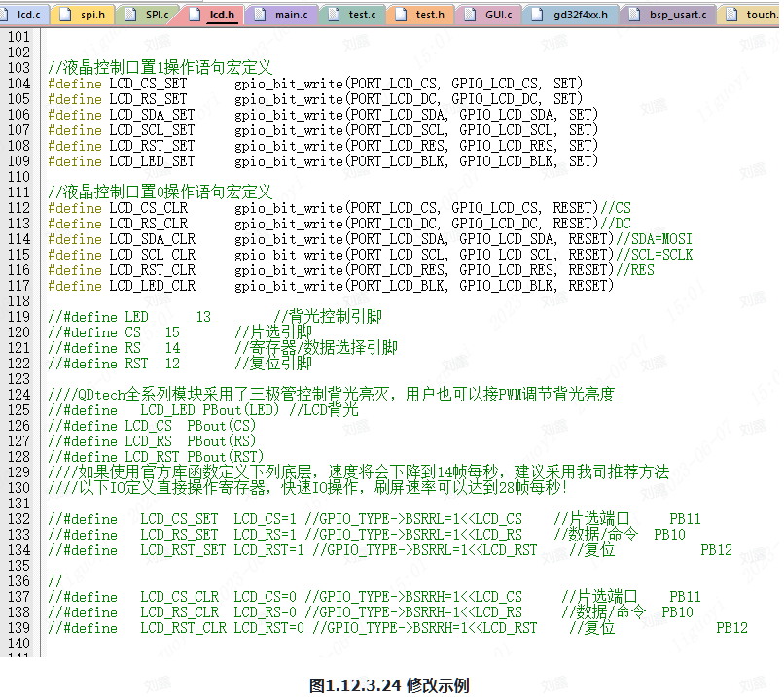Open the test.h tab
784x697 pixels.
click(x=421, y=15)
